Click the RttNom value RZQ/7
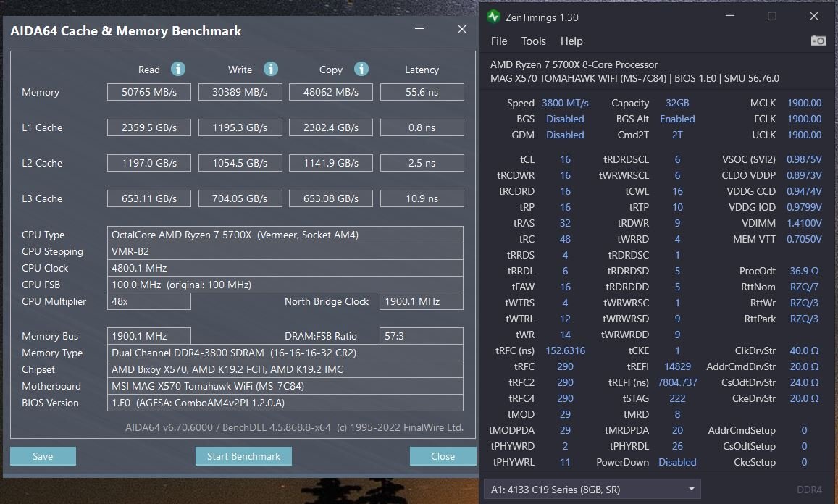The height and width of the screenshot is (504, 838). pyautogui.click(x=804, y=287)
